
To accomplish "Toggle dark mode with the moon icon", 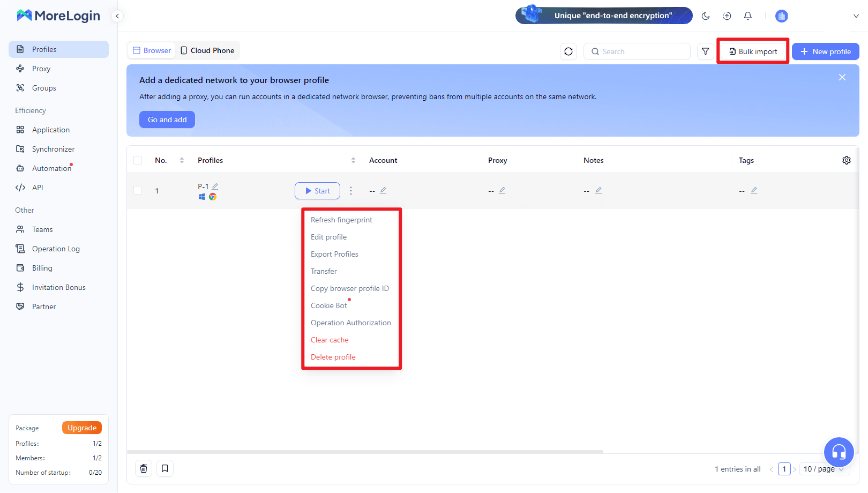I will tap(706, 16).
